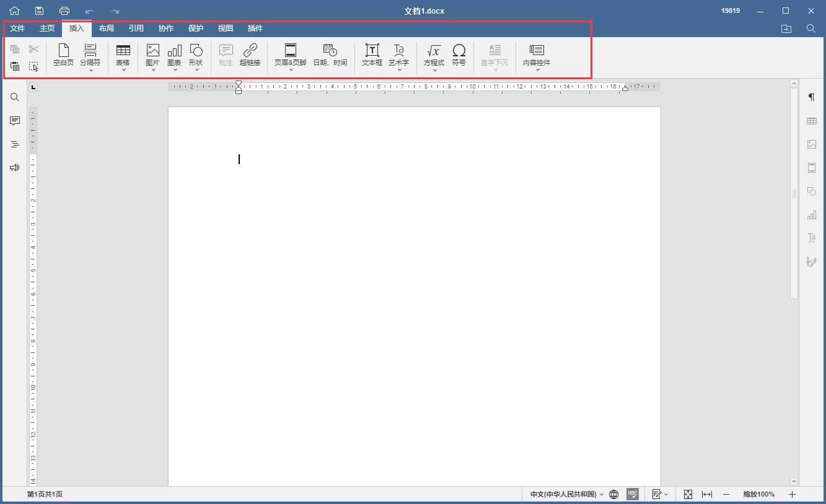Open the 中文(中华人民共和国) language dropdown
The height and width of the screenshot is (504, 826).
tap(566, 494)
